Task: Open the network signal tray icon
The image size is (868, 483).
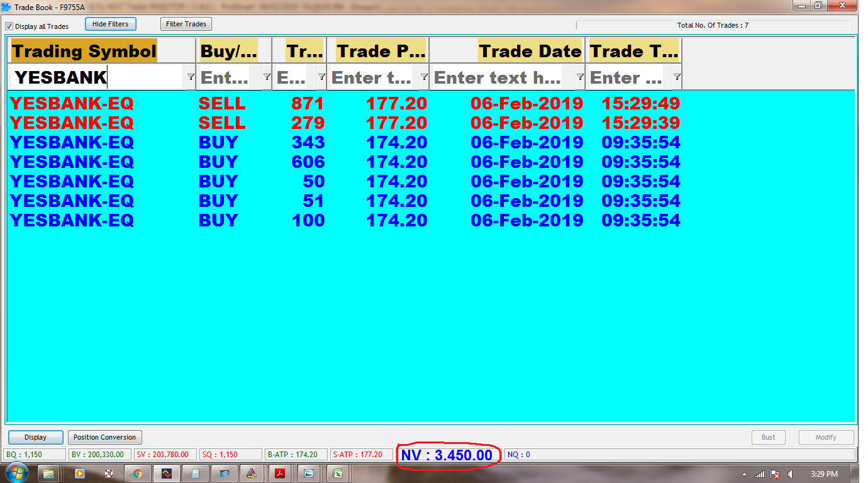Action: click(x=760, y=474)
